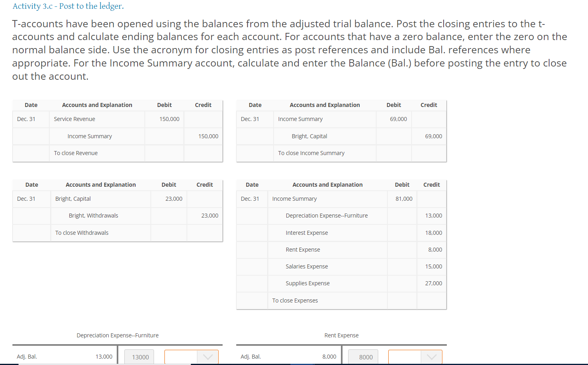Viewport: 588px width, 365px height.
Task: Click the Adj. Bal. label under Depreciation Expense--Furniture
Action: [x=27, y=356]
